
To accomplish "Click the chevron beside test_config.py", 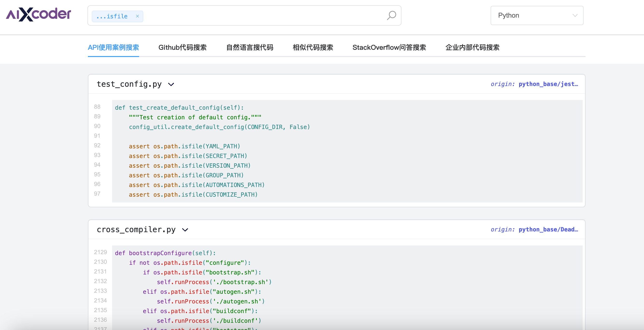I will (171, 85).
